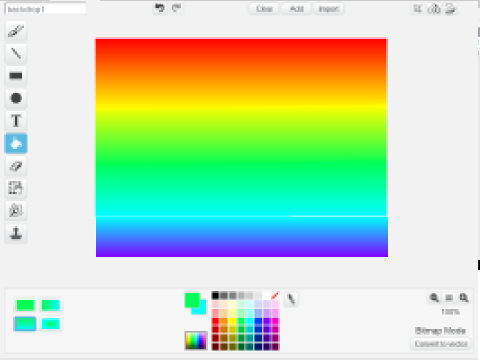480x360 pixels.
Task: Click the Undo arrow icon
Action: click(160, 8)
